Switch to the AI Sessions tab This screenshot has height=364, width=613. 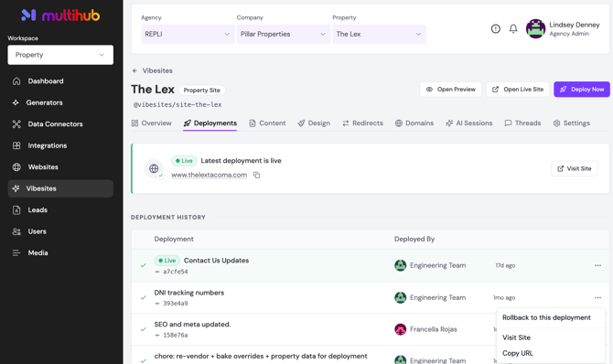coord(468,123)
